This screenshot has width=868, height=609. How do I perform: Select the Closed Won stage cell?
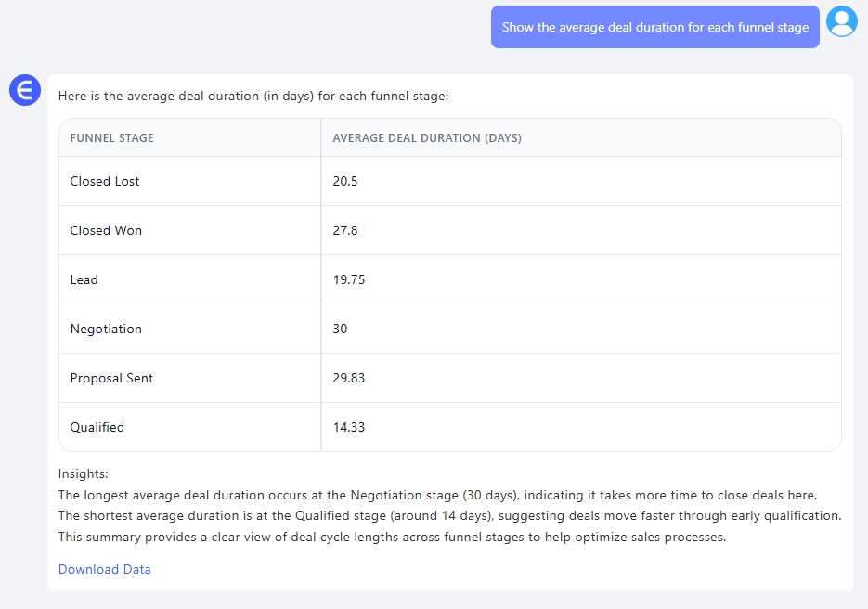pos(106,231)
